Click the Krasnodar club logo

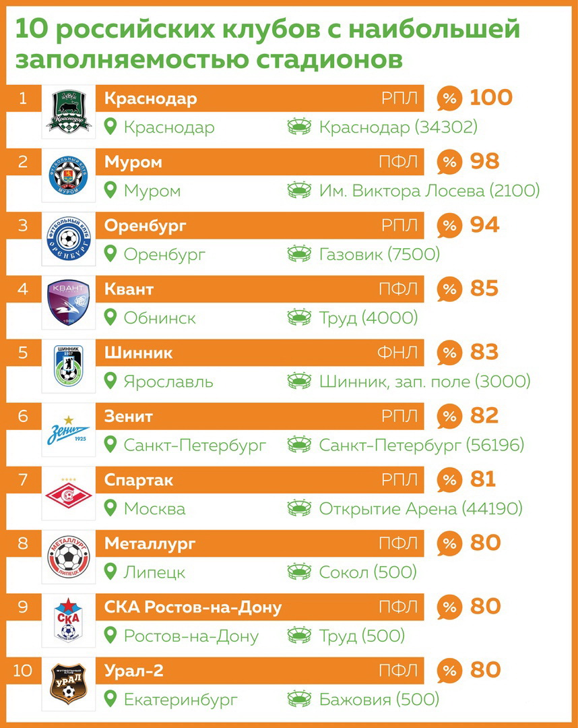click(68, 112)
